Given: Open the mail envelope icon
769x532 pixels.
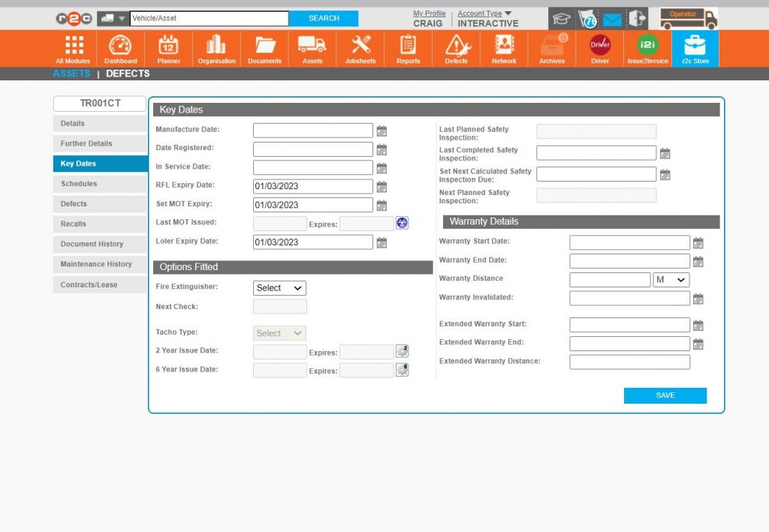Looking at the screenshot, I should 611,19.
